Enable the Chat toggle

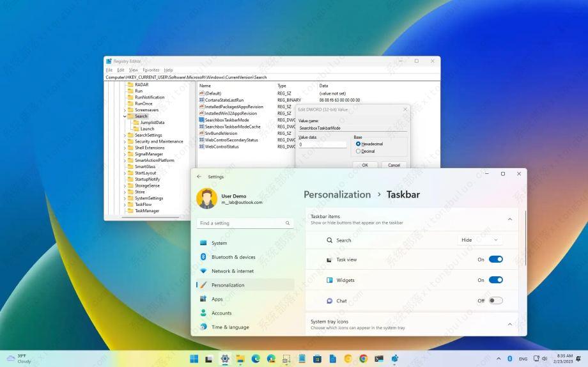[495, 301]
